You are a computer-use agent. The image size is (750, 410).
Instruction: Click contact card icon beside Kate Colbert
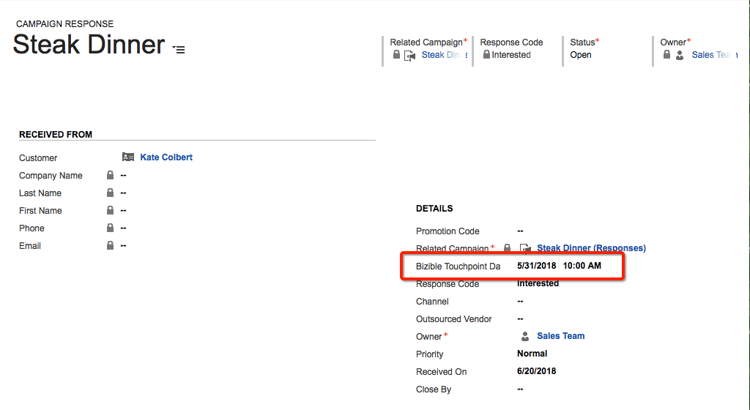tap(128, 157)
